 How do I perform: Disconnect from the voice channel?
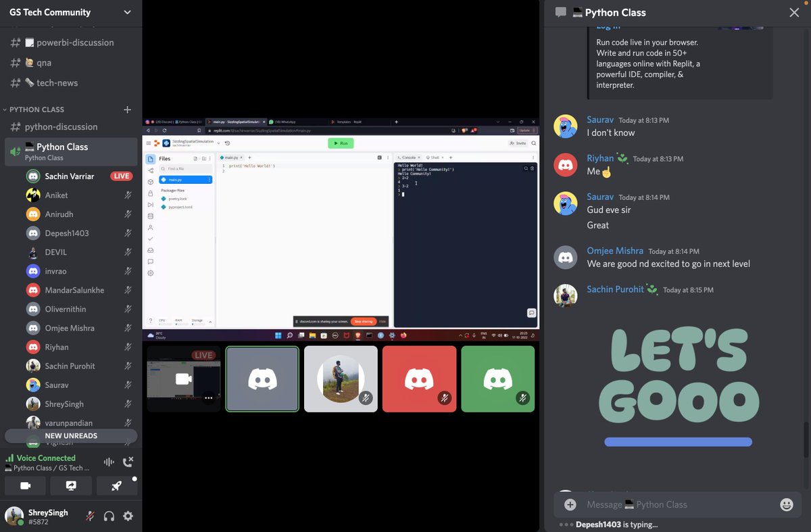point(128,462)
